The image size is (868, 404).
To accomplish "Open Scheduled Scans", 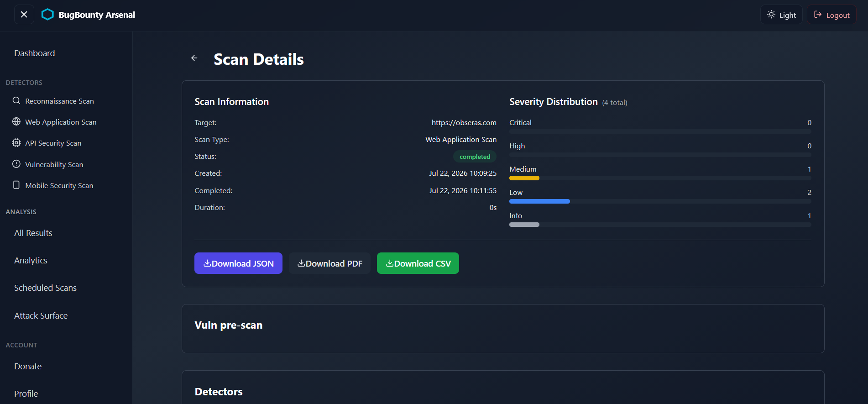I will pyautogui.click(x=46, y=288).
